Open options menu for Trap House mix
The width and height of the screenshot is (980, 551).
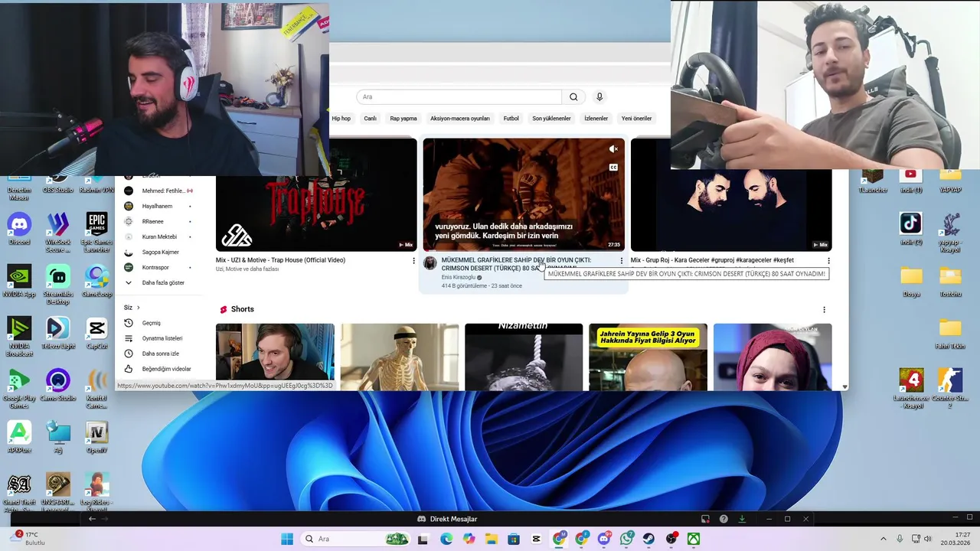click(x=414, y=261)
